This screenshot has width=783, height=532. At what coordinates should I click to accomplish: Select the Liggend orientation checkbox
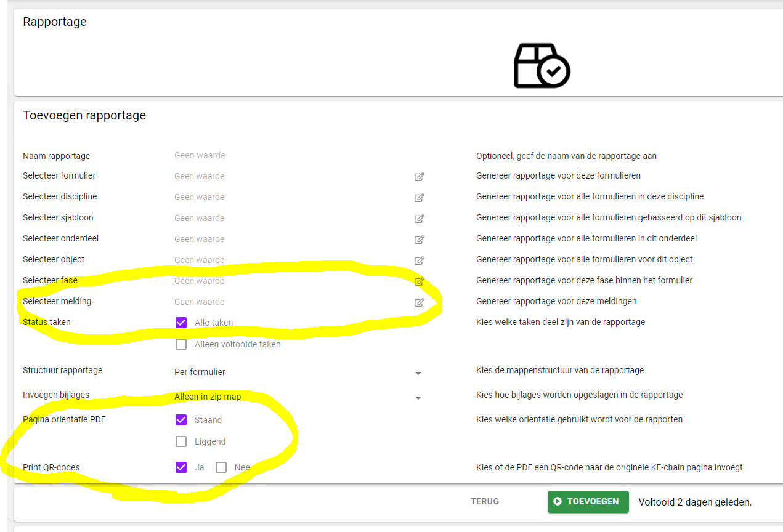[181, 441]
